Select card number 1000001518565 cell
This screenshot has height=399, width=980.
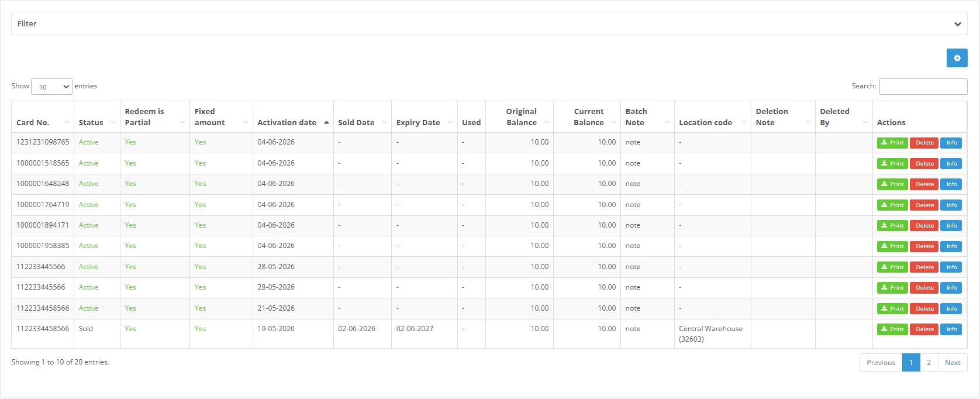(x=43, y=163)
